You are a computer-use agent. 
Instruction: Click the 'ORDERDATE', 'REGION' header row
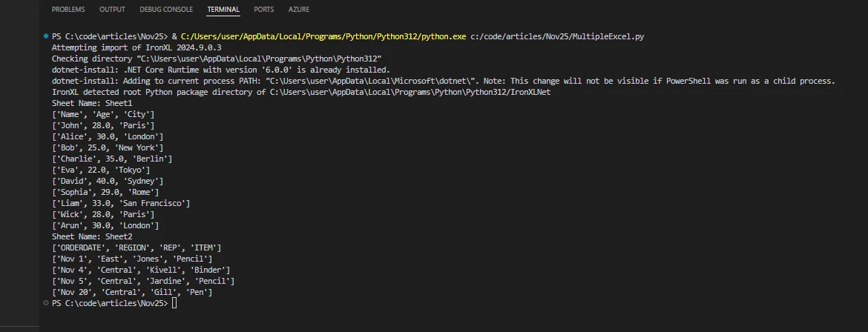coord(137,248)
